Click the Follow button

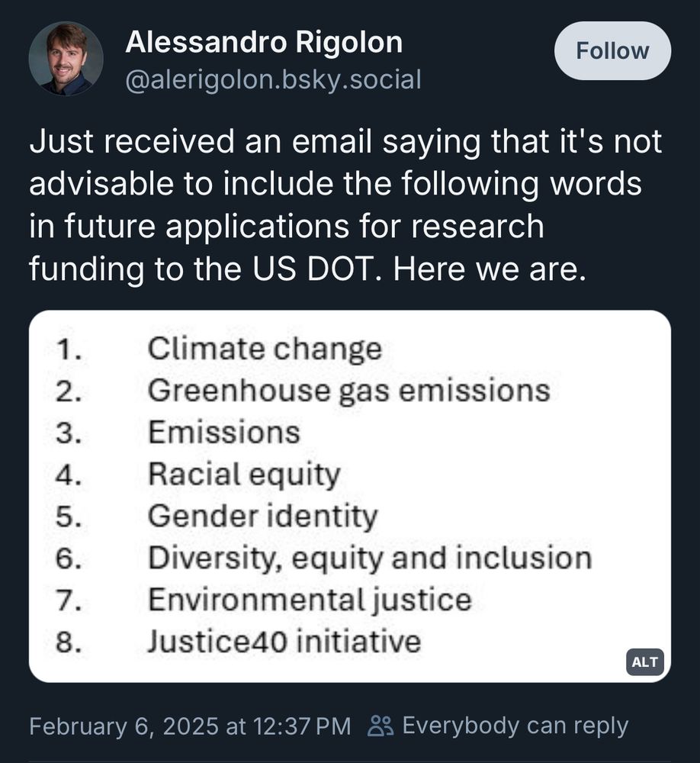612,50
